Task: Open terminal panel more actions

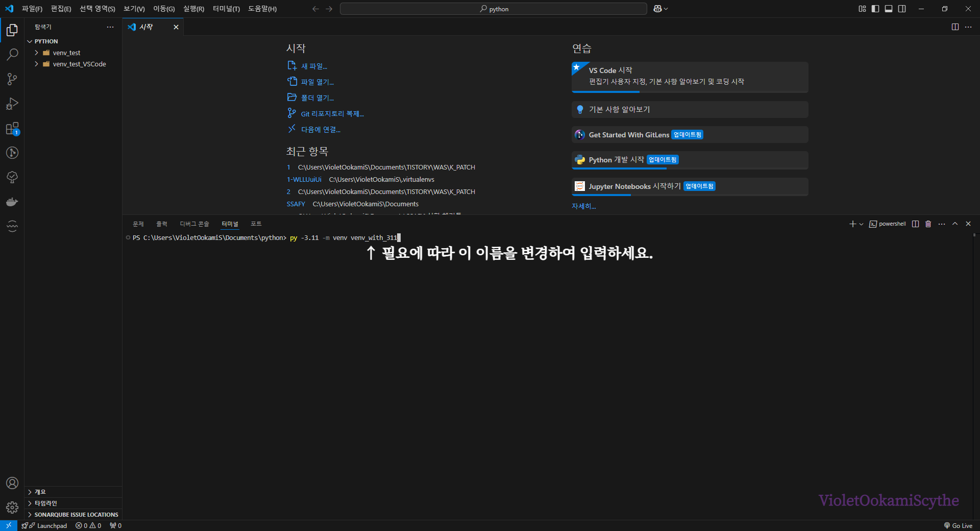Action: coord(942,224)
